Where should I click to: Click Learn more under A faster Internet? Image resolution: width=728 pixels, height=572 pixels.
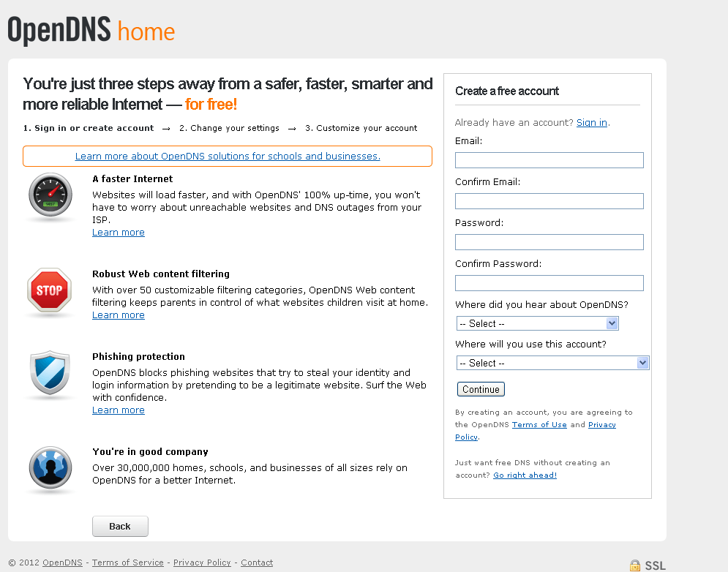coord(119,233)
